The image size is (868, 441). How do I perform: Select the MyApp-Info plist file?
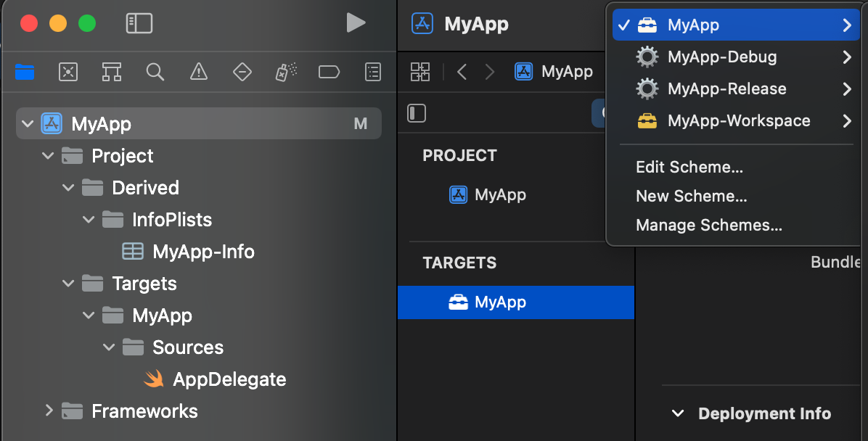(199, 252)
